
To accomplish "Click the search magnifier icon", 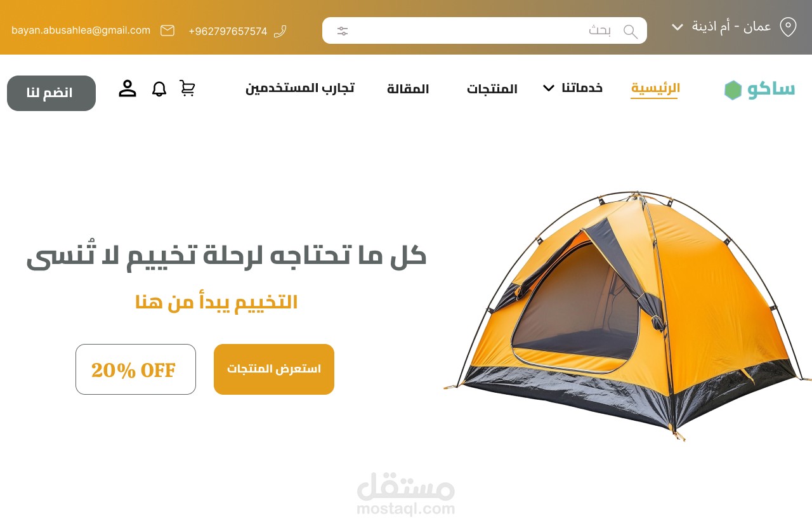I will (630, 31).
